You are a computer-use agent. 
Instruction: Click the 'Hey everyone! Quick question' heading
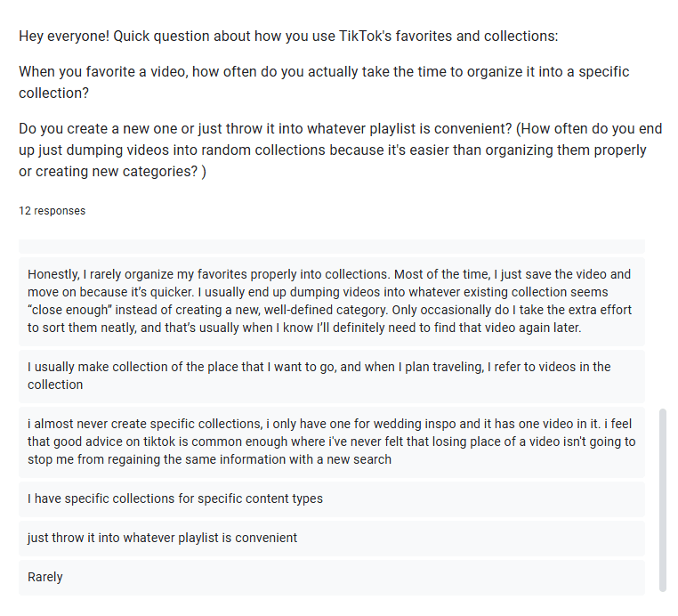coord(288,36)
